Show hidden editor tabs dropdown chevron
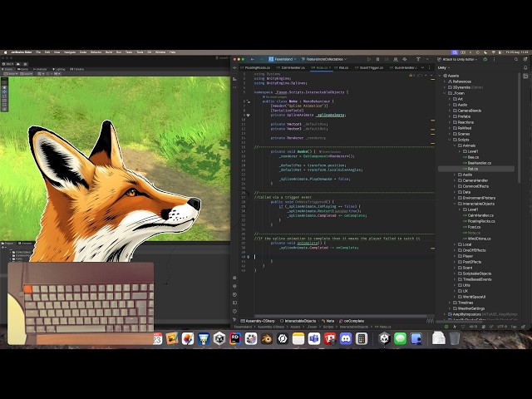This screenshot has width=532, height=399. pos(422,68)
